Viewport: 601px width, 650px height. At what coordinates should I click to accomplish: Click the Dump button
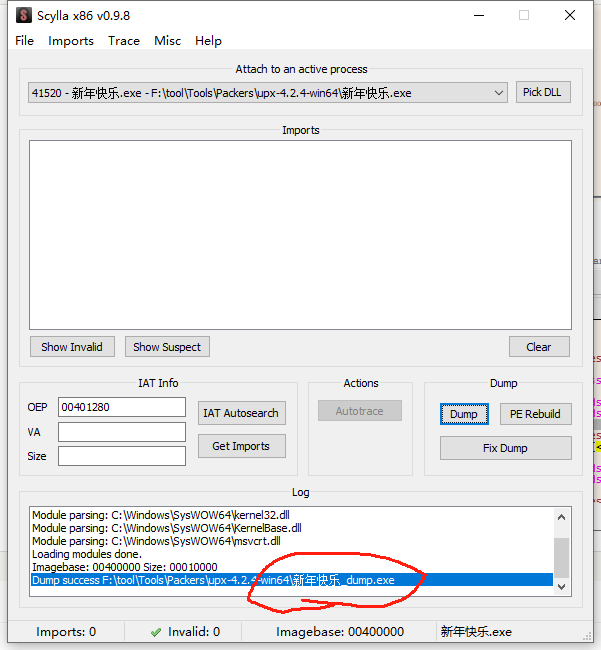point(464,414)
